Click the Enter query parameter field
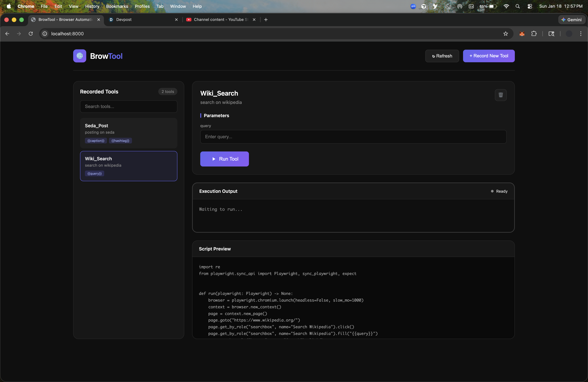This screenshot has height=382, width=588. 353,137
